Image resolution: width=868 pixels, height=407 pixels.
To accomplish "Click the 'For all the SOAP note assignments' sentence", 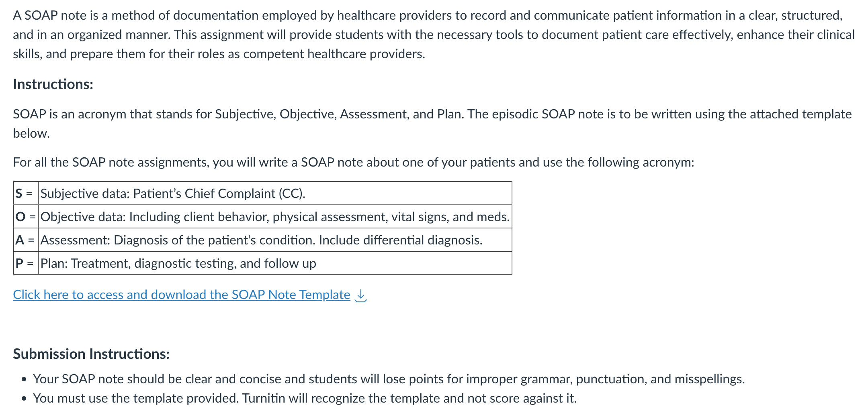I will pyautogui.click(x=354, y=162).
